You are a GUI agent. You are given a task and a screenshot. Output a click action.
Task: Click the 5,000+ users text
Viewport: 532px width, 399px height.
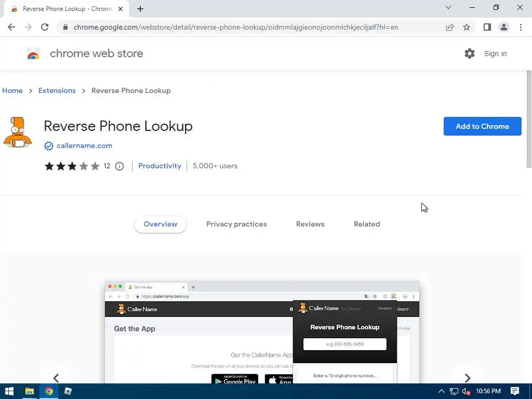215,166
